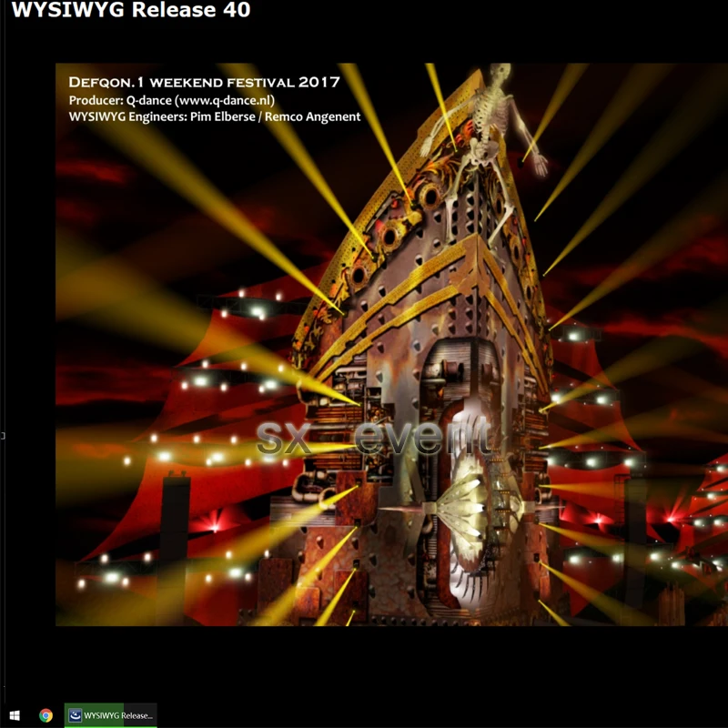The width and height of the screenshot is (728, 728).
Task: Click the empty taskbar area to the right
Action: point(455,715)
